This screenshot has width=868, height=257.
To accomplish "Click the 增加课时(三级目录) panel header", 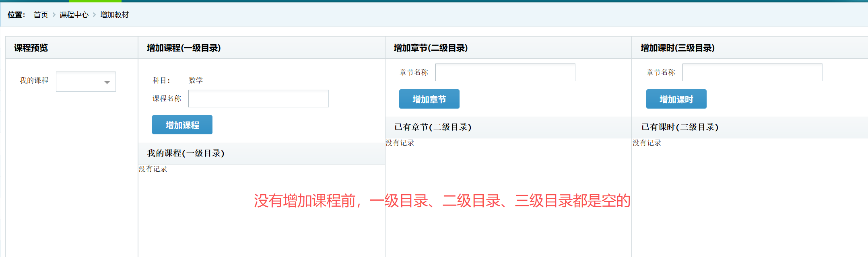I will 678,48.
